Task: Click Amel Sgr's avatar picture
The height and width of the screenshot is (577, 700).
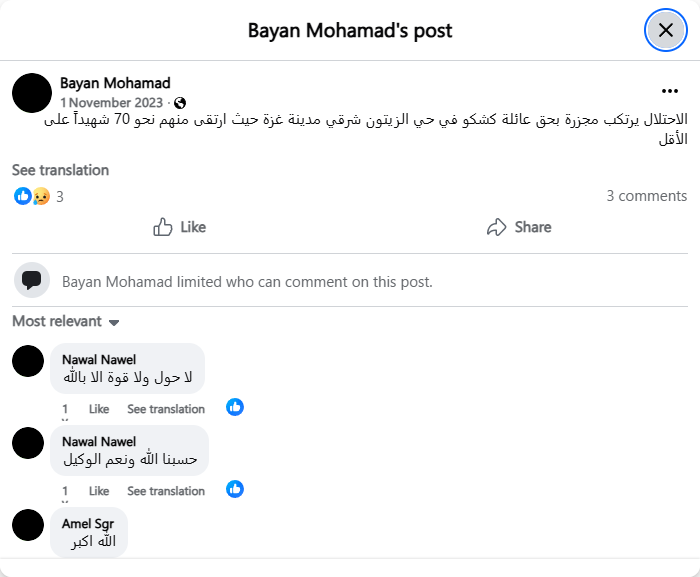Action: click(x=28, y=525)
